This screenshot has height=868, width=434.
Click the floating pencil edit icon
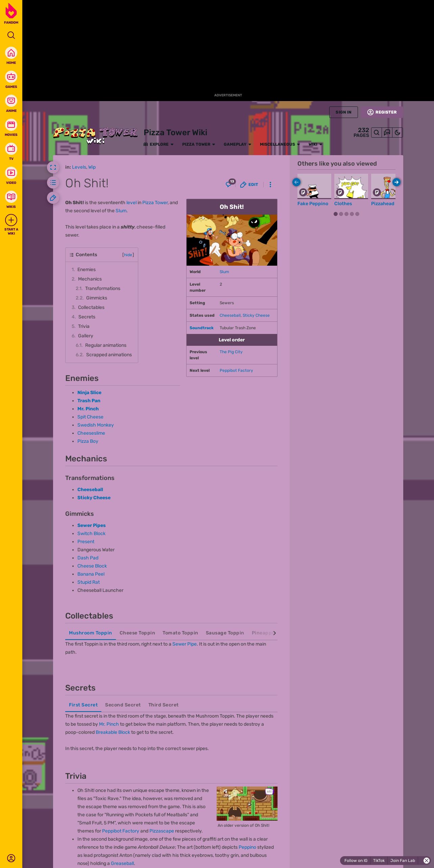tap(53, 198)
